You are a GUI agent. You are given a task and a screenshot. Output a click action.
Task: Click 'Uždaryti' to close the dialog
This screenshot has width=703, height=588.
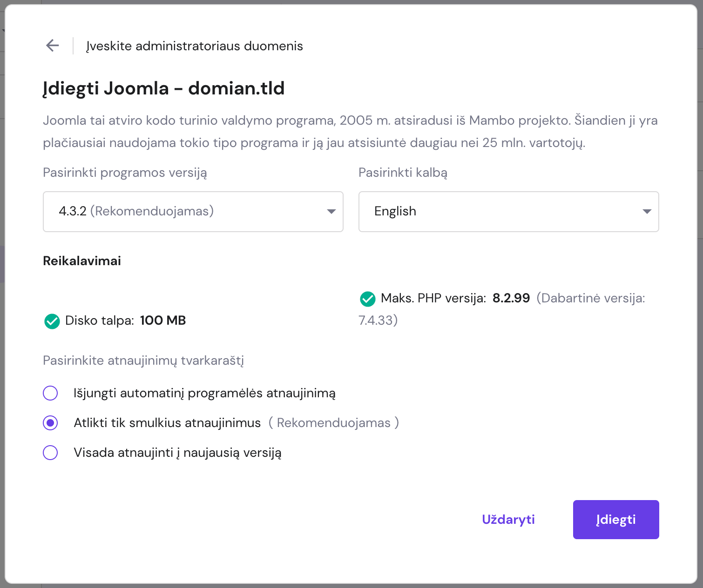click(x=508, y=520)
